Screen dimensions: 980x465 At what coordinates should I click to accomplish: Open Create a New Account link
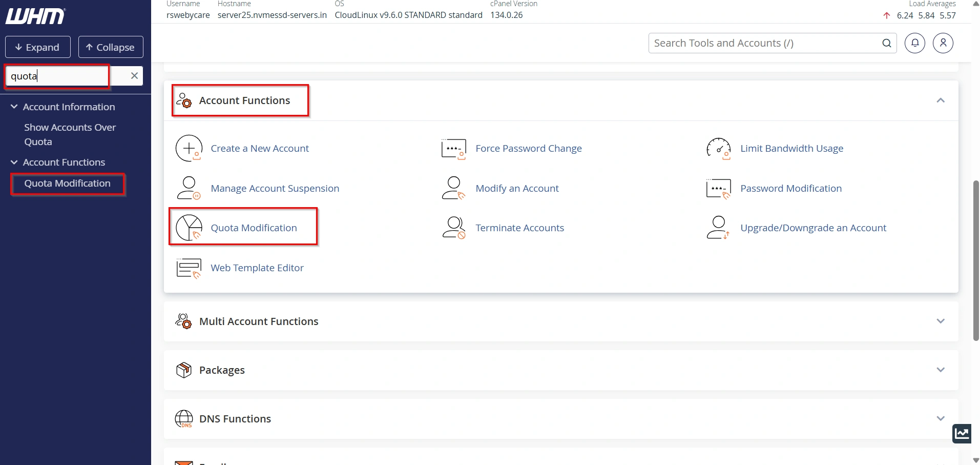260,148
